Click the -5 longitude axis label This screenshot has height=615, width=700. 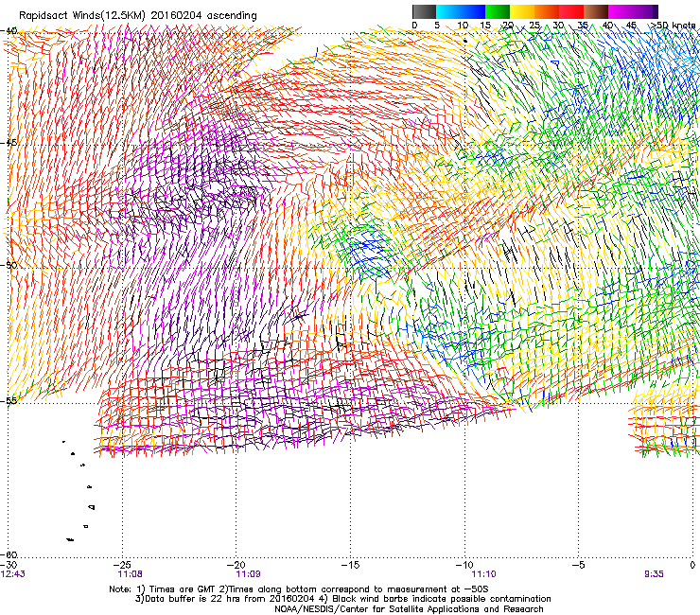pos(579,565)
